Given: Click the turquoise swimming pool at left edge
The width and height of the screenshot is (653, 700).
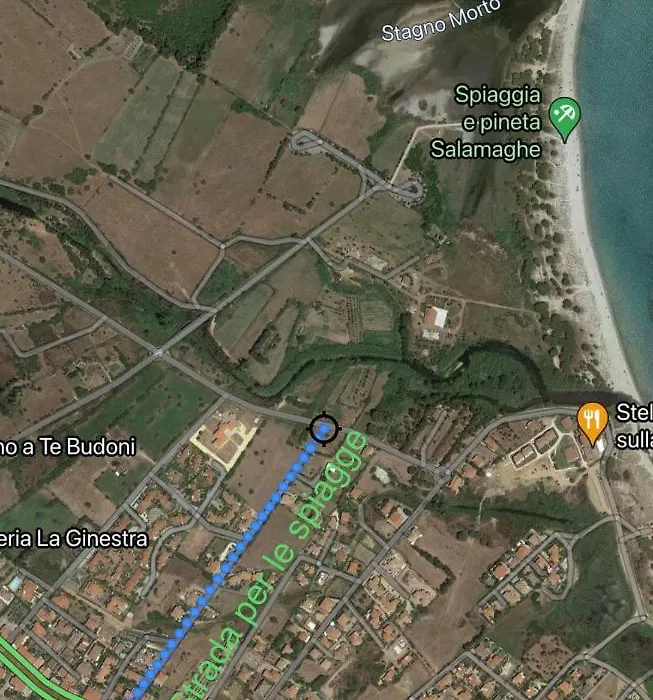Looking at the screenshot, I should click(x=15, y=583).
